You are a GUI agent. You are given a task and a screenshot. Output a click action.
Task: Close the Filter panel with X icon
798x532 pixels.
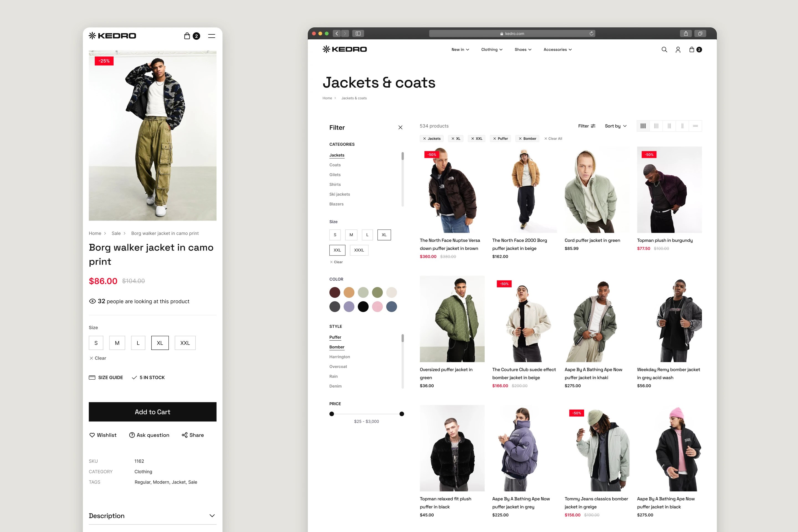400,127
